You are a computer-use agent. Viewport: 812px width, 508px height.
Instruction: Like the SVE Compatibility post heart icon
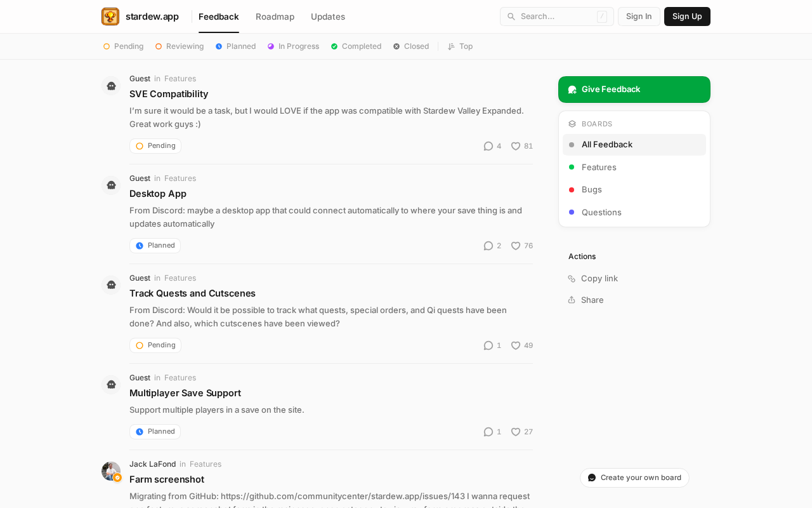(x=516, y=146)
